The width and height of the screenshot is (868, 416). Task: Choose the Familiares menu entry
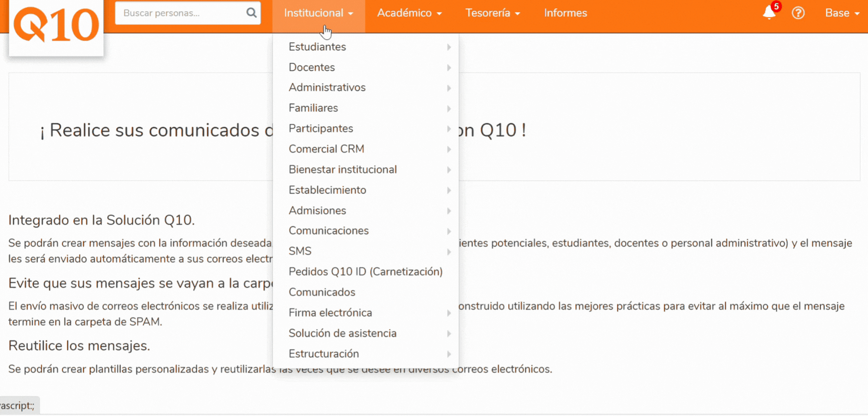[366, 108]
